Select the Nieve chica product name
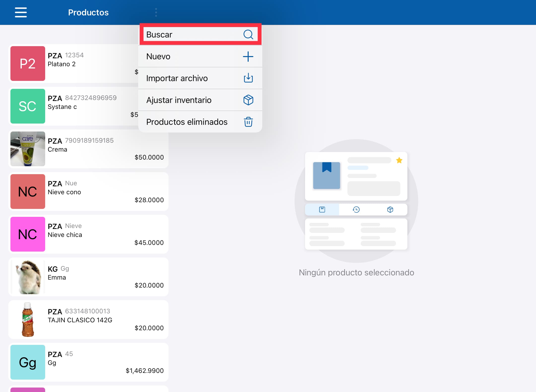Screen dimensions: 536x392 (65, 235)
